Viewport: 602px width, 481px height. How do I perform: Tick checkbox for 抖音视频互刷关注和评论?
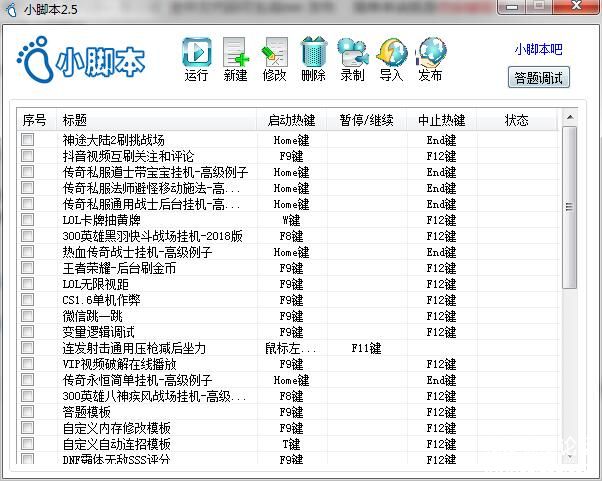click(x=28, y=155)
